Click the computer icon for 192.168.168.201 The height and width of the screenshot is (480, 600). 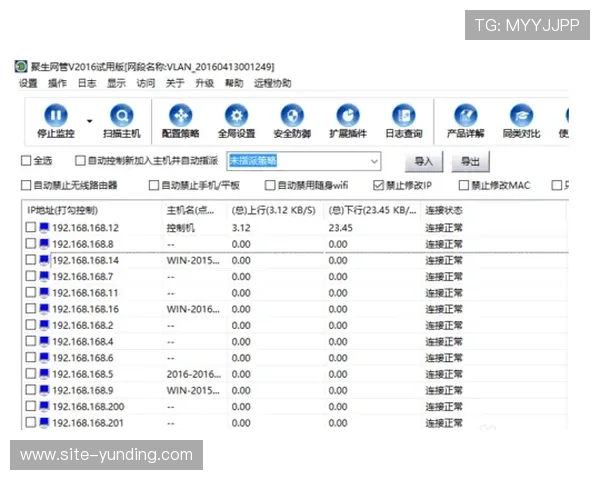[x=44, y=423]
